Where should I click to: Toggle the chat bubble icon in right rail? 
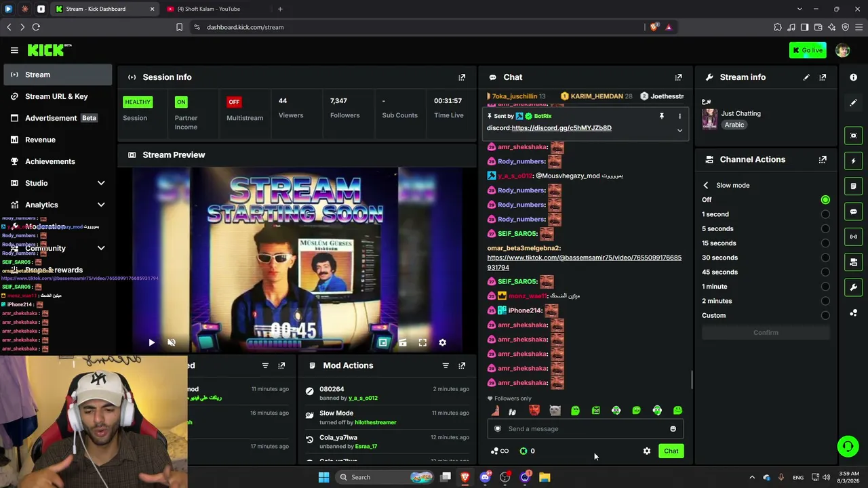(x=853, y=211)
